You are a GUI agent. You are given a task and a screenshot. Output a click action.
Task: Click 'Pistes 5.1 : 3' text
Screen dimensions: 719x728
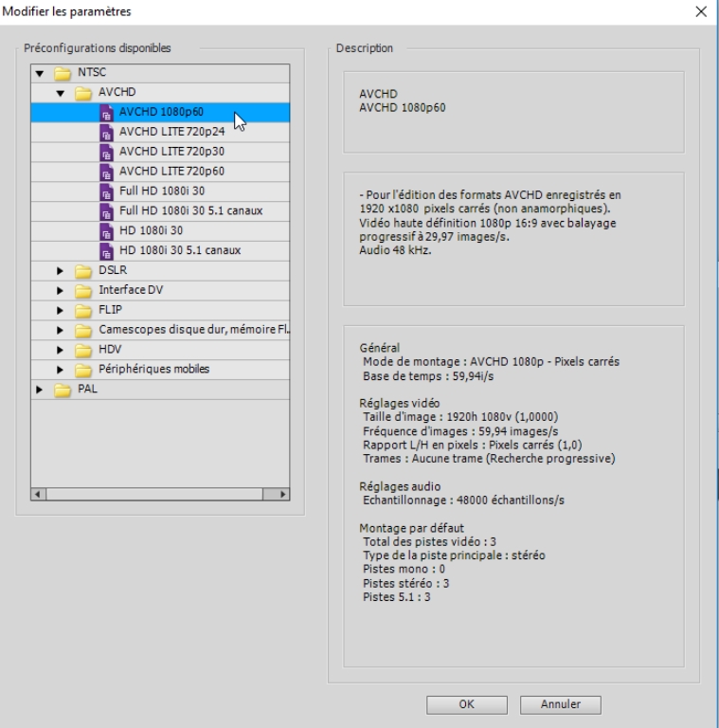click(x=397, y=597)
